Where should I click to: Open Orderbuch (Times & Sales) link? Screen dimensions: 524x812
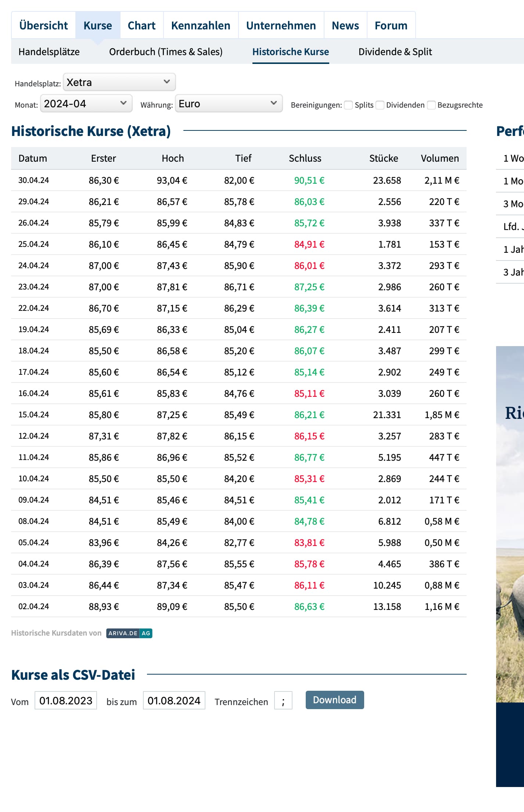click(x=166, y=52)
